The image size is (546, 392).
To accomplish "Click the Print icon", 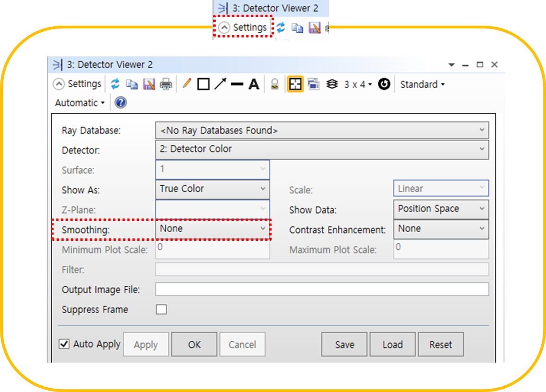I will point(166,84).
